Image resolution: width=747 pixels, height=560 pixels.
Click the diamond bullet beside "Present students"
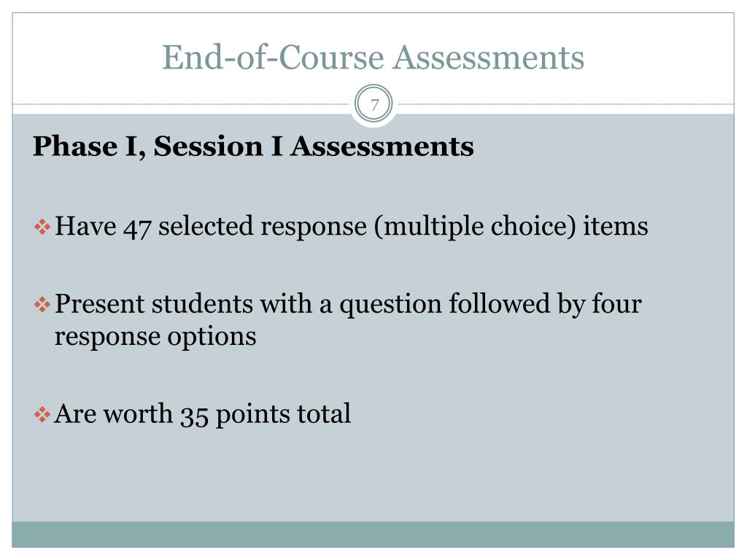[x=42, y=305]
